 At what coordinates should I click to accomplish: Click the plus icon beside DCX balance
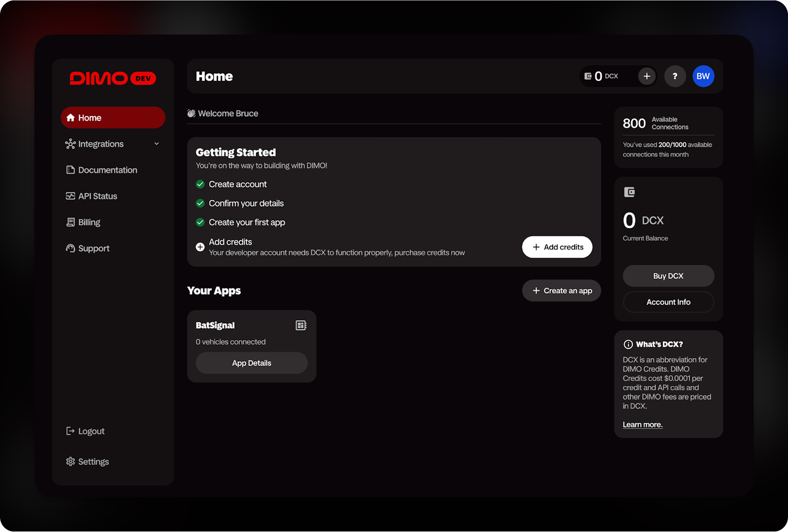647,76
